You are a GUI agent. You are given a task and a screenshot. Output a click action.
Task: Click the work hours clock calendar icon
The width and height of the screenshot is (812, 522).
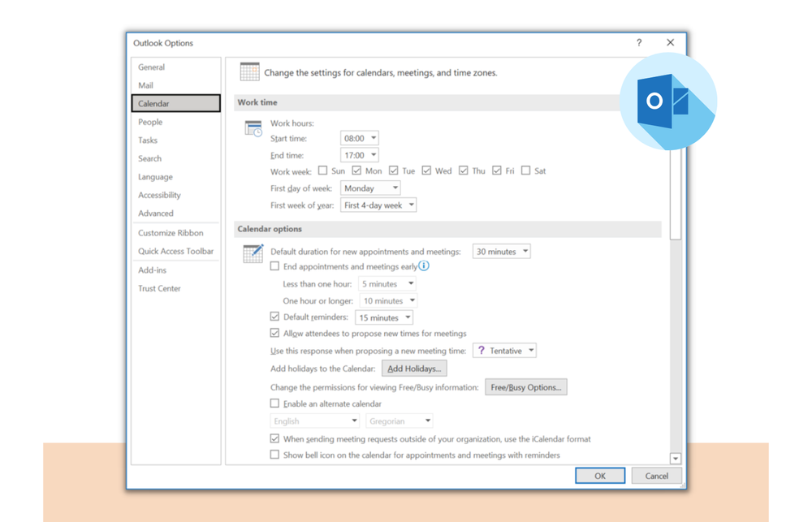[x=253, y=128]
